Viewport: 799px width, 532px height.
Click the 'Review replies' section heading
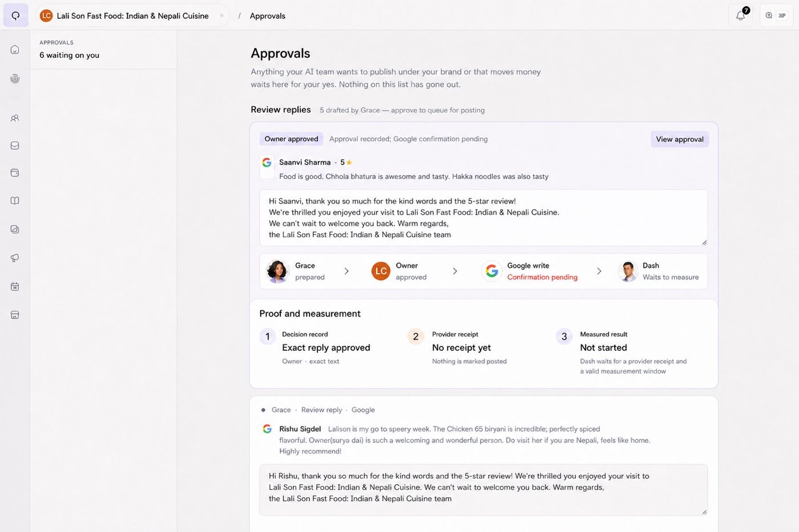click(281, 109)
